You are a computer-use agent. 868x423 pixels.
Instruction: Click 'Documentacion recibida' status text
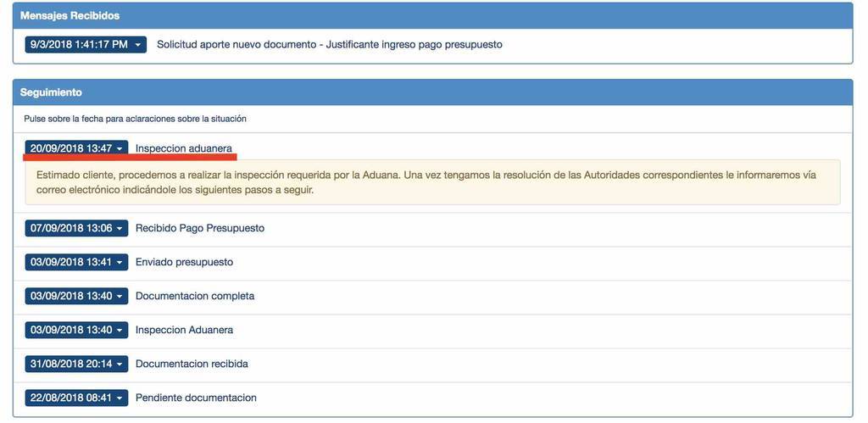click(192, 364)
